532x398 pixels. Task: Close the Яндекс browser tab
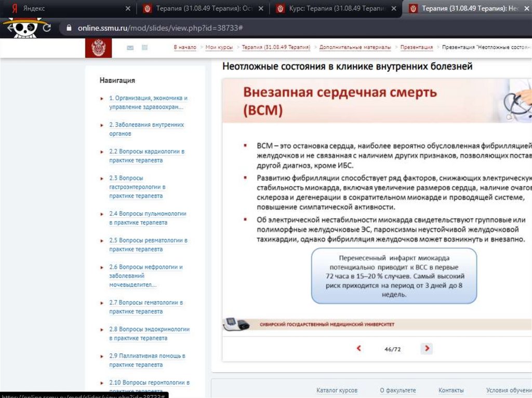128,8
